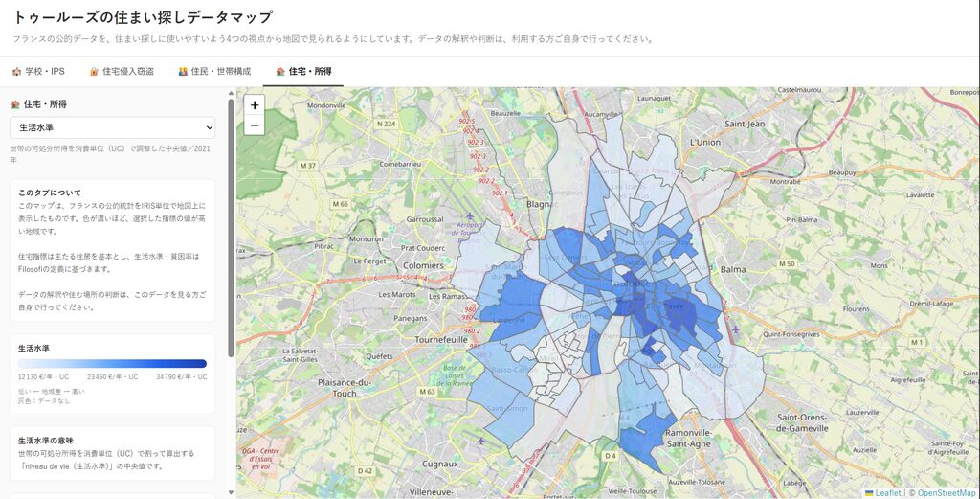Click the Ramonville-Saint-Agne label
Image resolution: width=980 pixels, height=499 pixels.
pyautogui.click(x=688, y=438)
